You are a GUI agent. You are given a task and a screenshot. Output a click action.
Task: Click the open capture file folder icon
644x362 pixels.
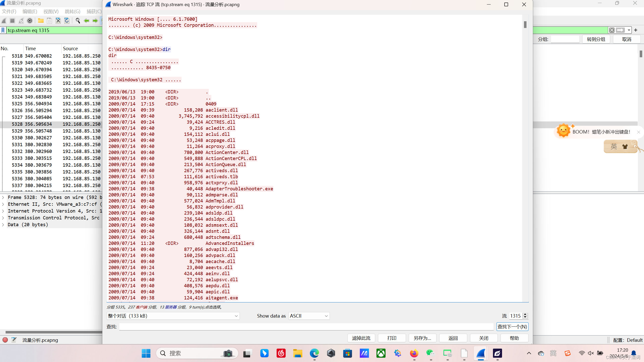click(x=41, y=21)
